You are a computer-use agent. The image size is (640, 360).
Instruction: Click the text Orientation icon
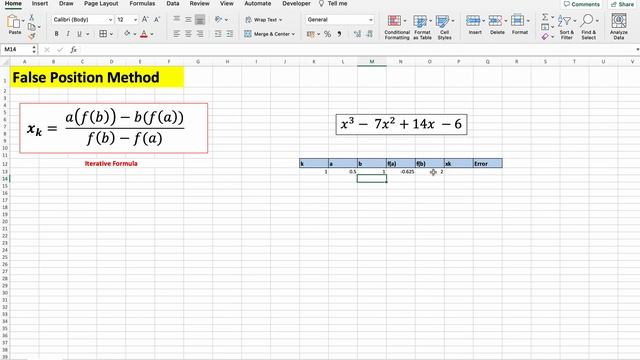pos(219,19)
